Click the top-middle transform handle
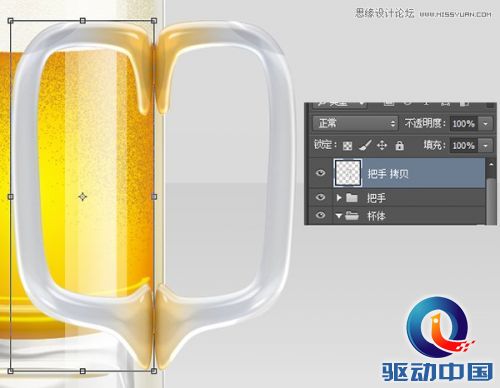Screen dimensions: 500x388 [83, 21]
